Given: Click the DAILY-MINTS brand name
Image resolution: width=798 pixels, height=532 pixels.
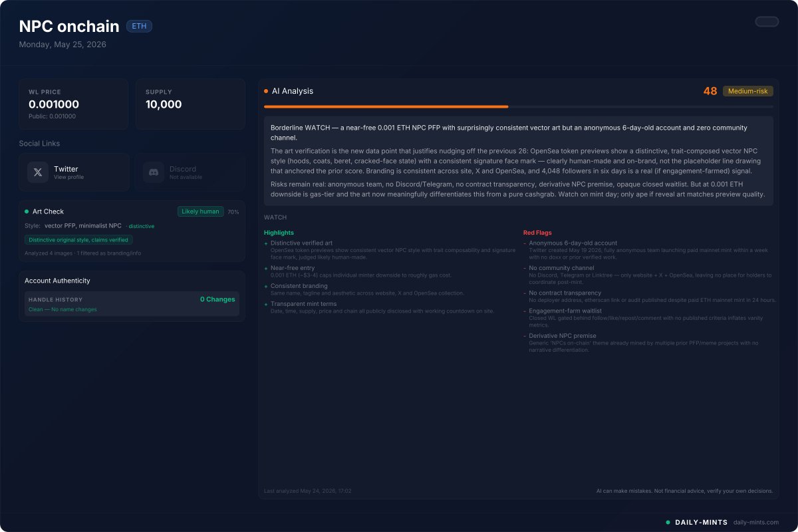Looking at the screenshot, I should (x=702, y=522).
